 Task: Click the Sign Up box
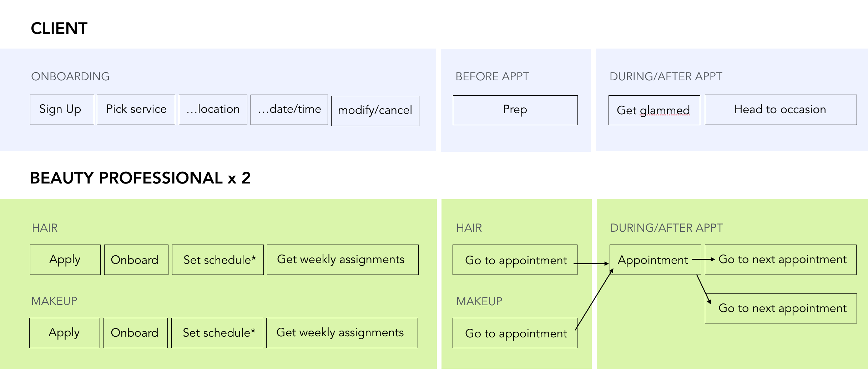[x=62, y=110]
